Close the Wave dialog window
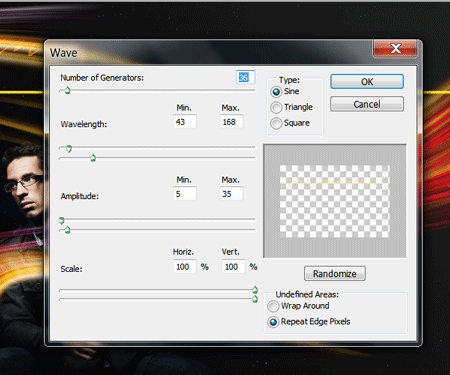This screenshot has width=450, height=375. pyautogui.click(x=395, y=48)
